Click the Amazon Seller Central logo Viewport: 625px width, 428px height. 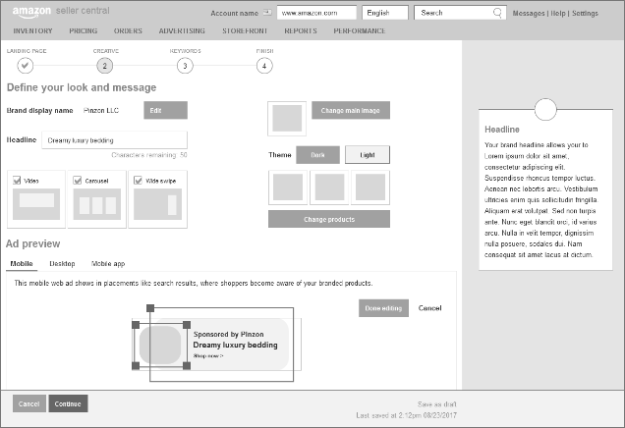tap(45, 12)
